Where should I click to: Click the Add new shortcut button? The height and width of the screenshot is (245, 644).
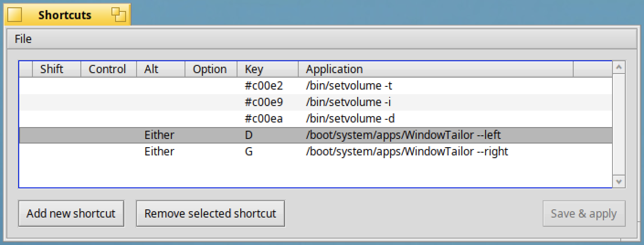click(x=71, y=213)
